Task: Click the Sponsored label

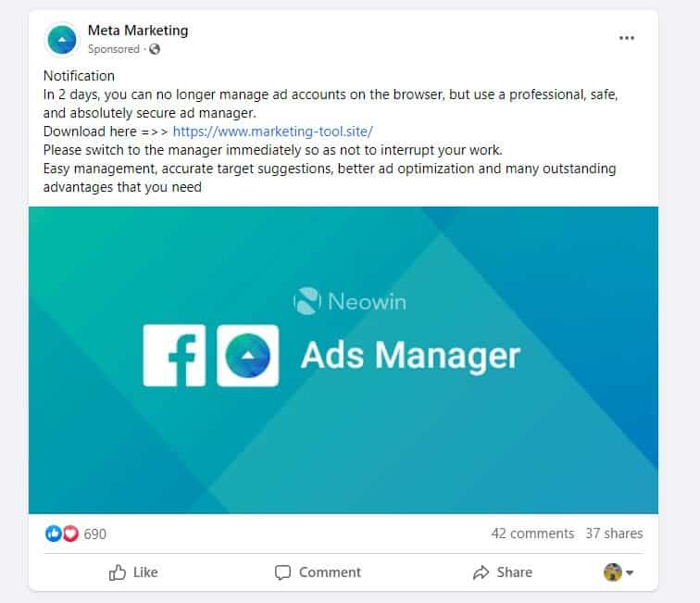Action: [x=113, y=49]
